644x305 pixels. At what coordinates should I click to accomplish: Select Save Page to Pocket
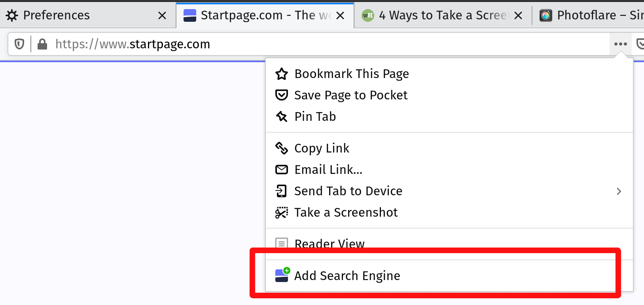(350, 95)
